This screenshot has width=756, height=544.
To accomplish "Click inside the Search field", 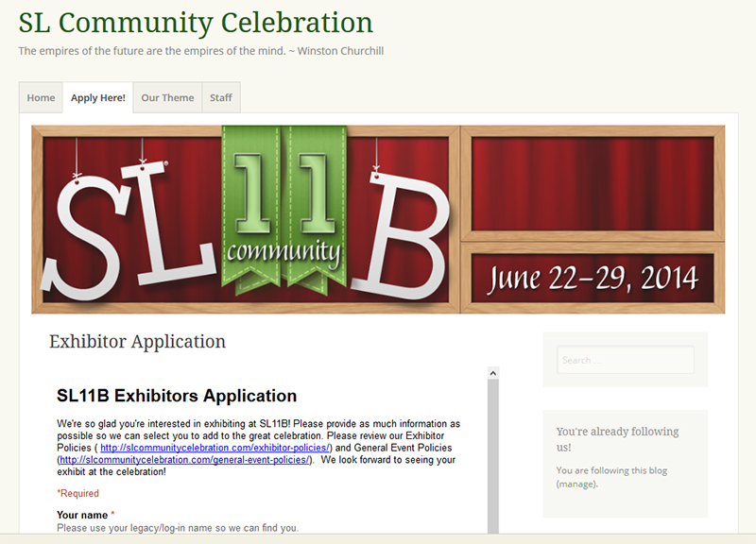I will point(626,360).
